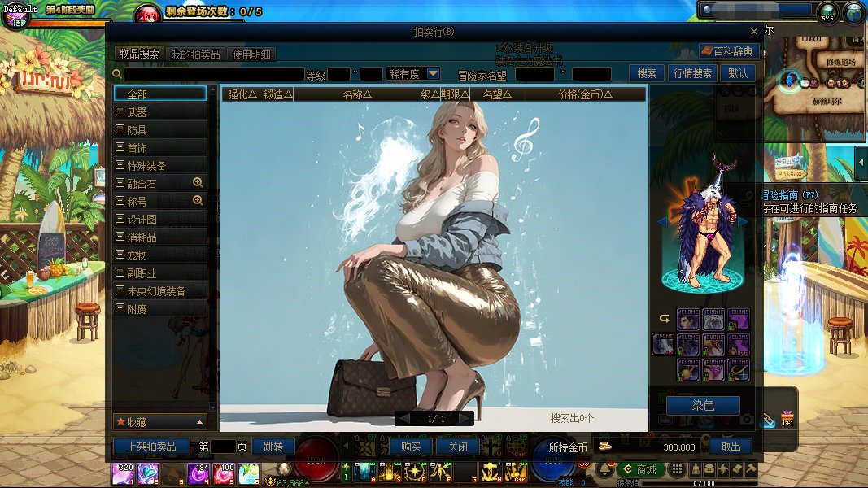This screenshot has height=488, width=868.
Task: Use quick slot 6 green item
Action: (x=249, y=474)
